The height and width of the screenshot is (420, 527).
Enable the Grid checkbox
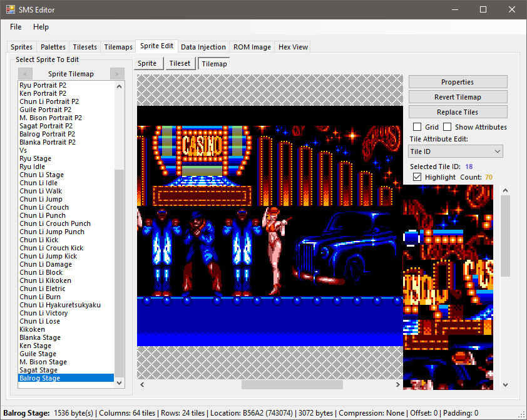pos(417,127)
